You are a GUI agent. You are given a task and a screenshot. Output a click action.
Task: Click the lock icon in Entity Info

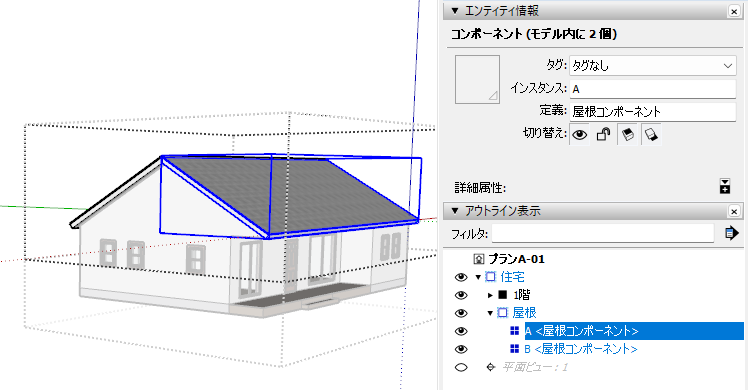pos(603,135)
